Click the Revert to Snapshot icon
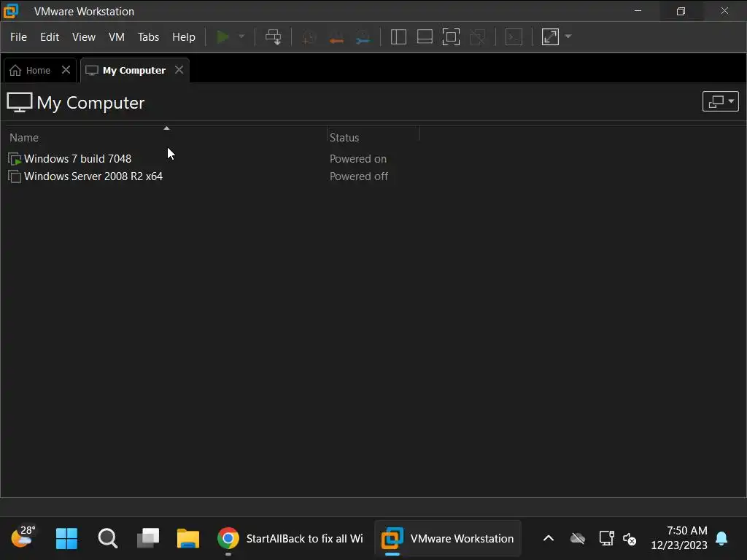 point(336,37)
